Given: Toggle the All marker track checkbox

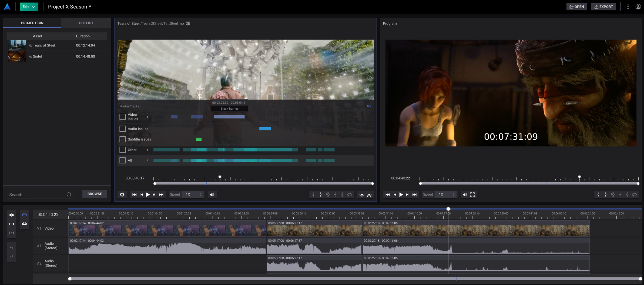Looking at the screenshot, I should 123,160.
